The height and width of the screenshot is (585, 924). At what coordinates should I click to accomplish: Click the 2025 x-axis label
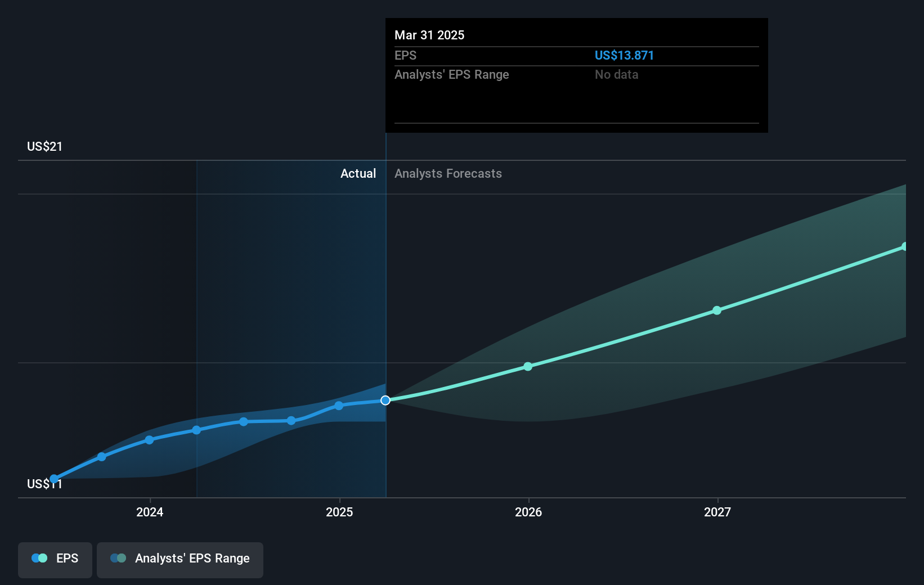[x=339, y=512]
